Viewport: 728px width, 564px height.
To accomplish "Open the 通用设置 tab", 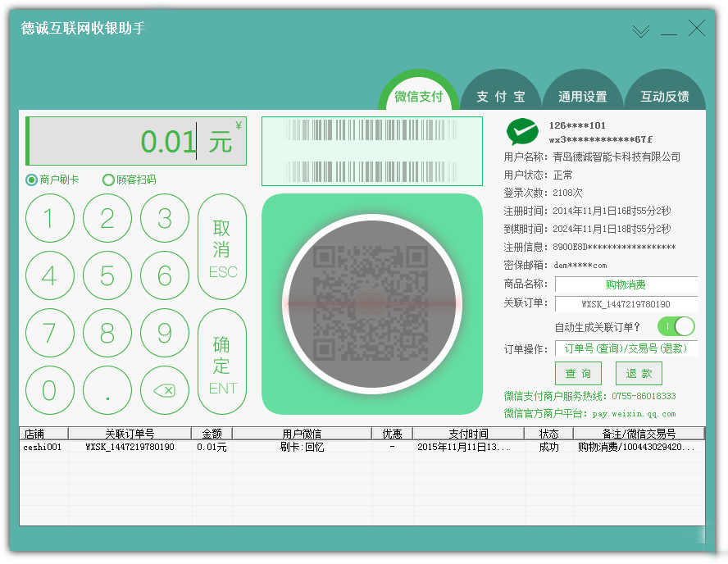I will click(583, 96).
